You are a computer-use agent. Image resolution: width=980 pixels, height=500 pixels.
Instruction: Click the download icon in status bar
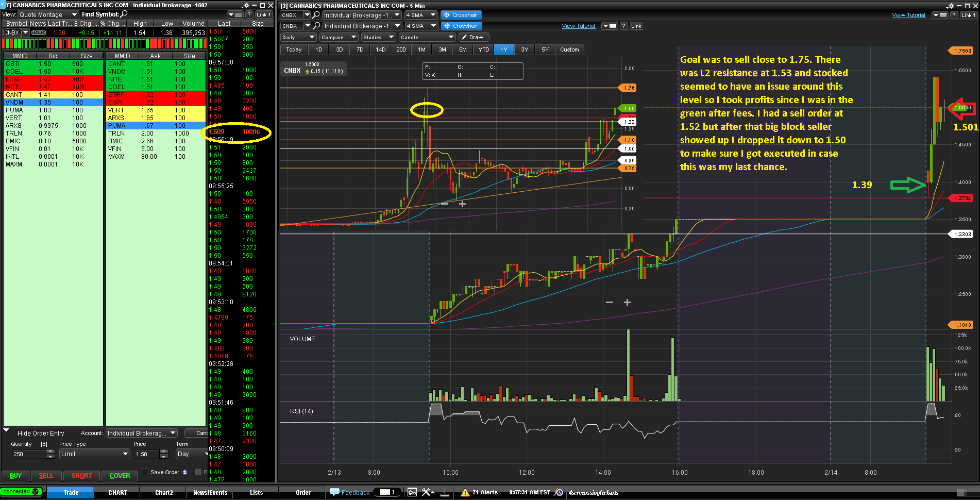445,492
